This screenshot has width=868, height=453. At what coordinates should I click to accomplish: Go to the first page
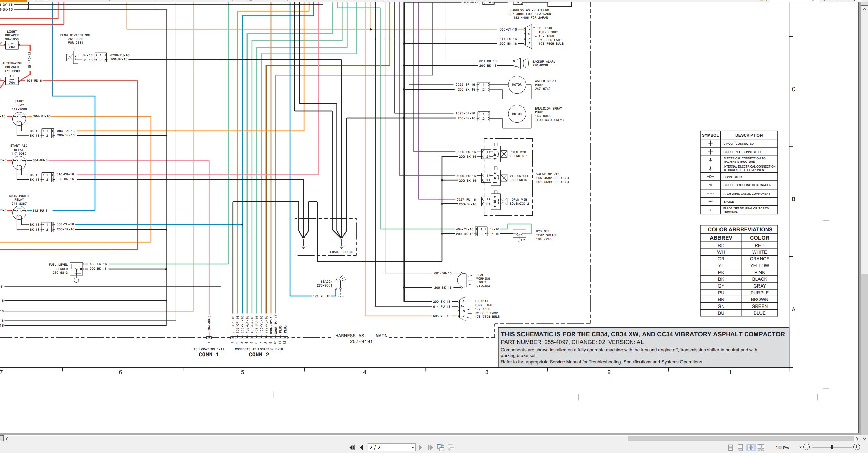click(x=352, y=447)
